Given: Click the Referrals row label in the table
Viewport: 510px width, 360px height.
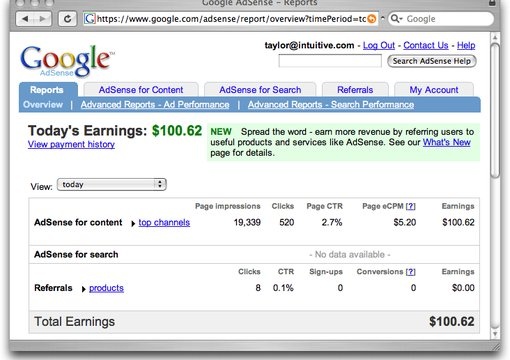Looking at the screenshot, I should coord(53,288).
